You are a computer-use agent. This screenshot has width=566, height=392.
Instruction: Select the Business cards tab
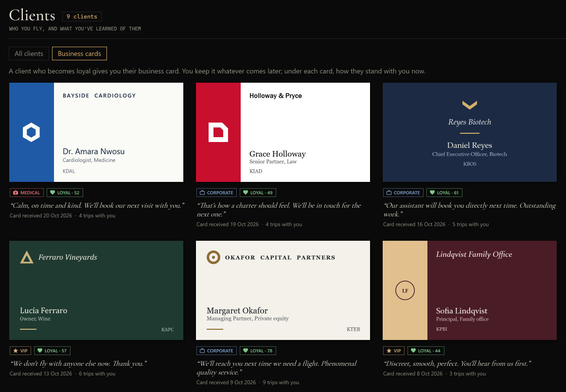point(79,53)
